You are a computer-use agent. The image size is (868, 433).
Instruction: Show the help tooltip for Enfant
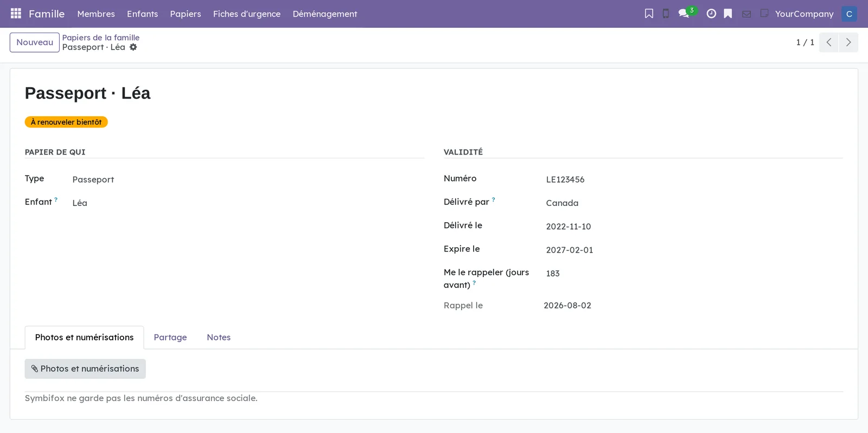[56, 199]
